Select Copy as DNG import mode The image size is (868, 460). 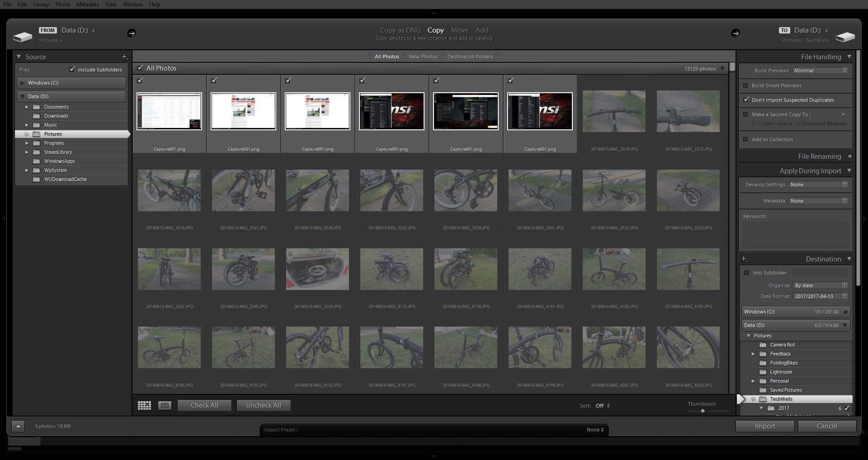tap(400, 30)
